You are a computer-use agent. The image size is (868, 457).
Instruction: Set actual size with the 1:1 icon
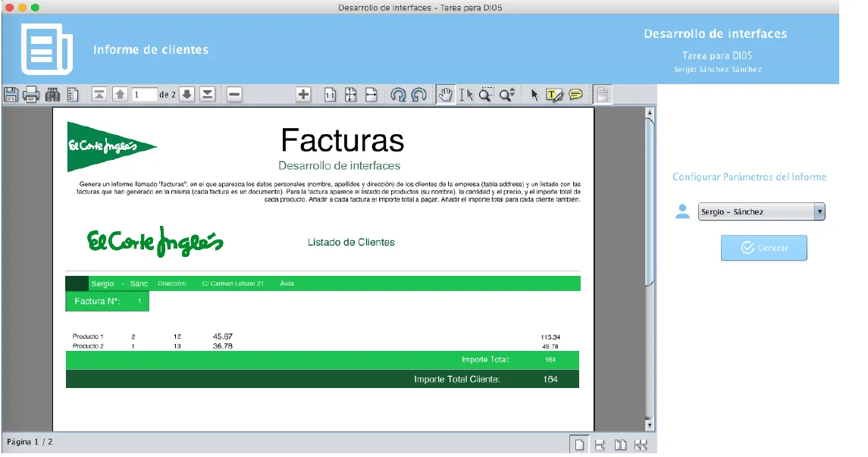(x=330, y=95)
